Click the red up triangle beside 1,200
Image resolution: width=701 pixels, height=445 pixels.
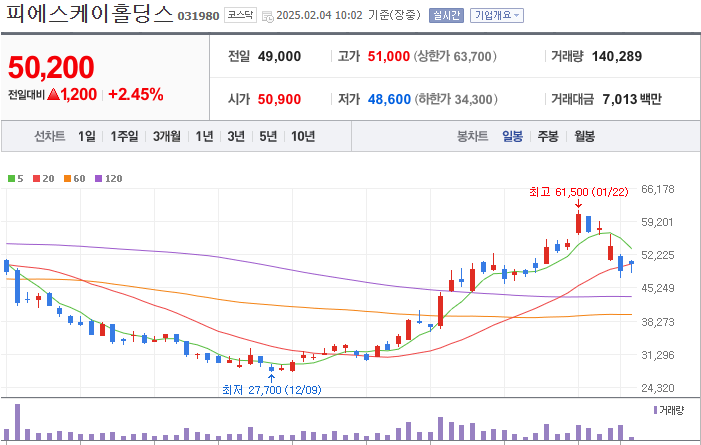(53, 94)
